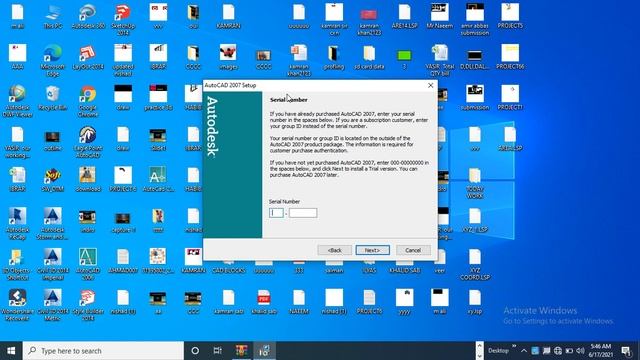Click the taskbar clock showing 5:46 AM
The width and height of the screenshot is (640, 360).
tap(600, 351)
